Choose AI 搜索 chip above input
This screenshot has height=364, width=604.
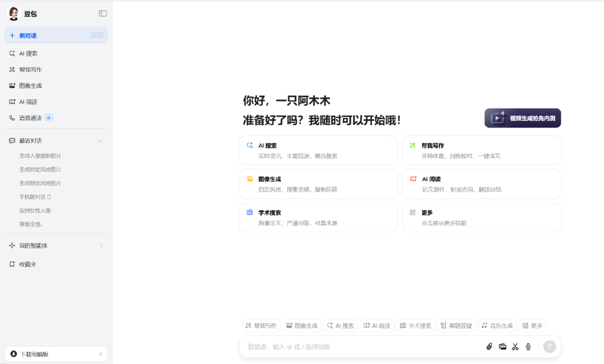pyautogui.click(x=341, y=325)
